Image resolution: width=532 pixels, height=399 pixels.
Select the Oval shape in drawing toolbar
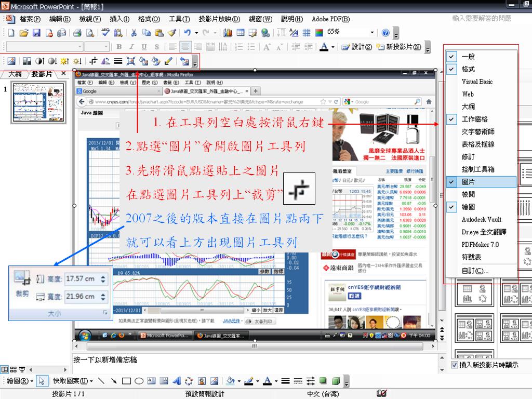(x=139, y=381)
